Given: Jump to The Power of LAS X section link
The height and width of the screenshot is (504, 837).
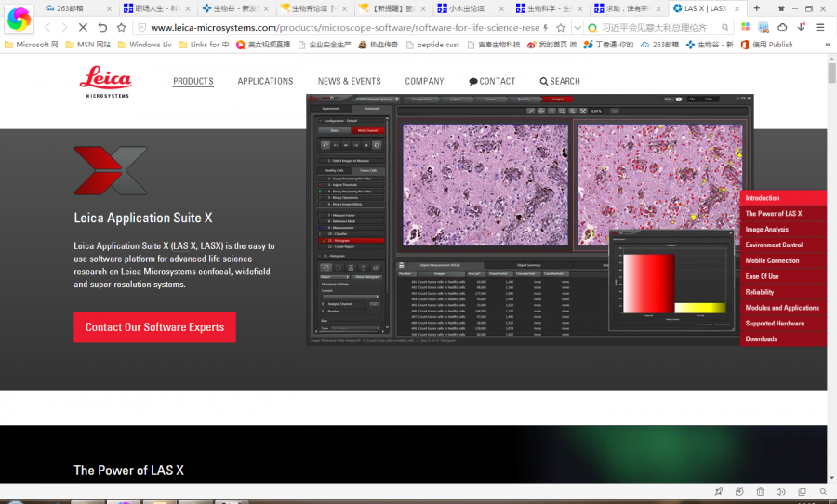Looking at the screenshot, I should coord(783,214).
